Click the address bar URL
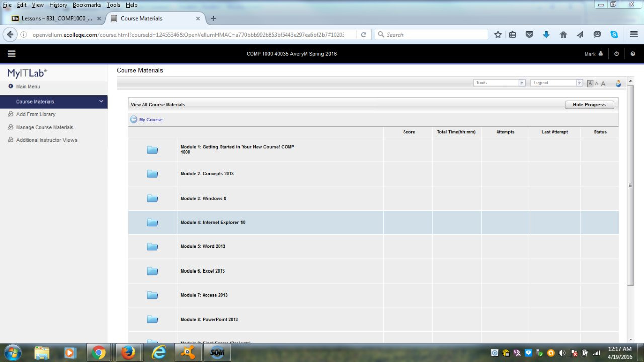The width and height of the screenshot is (644, 362). coord(187,35)
